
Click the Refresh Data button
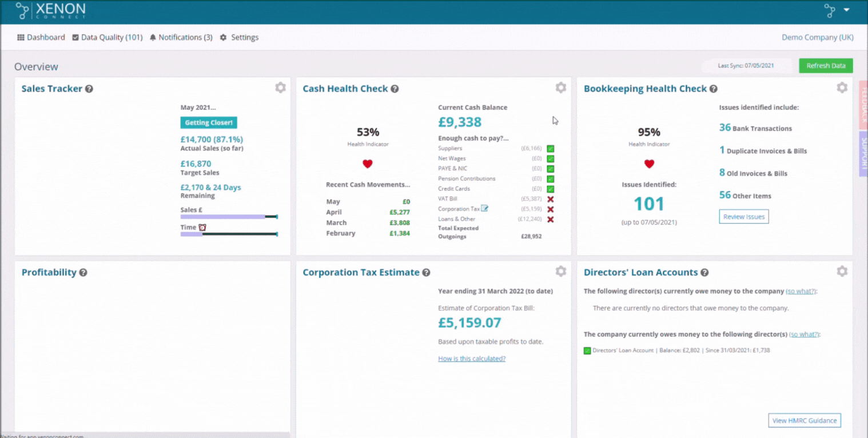[x=826, y=66]
